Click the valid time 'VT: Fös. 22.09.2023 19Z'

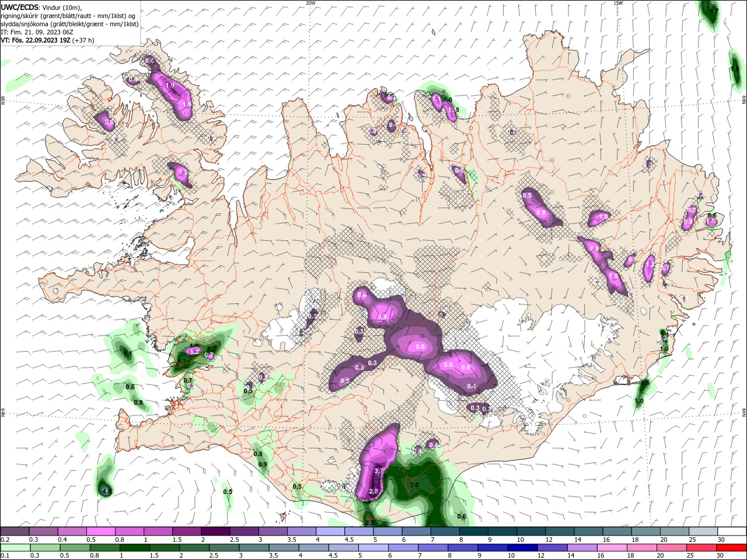(x=36, y=40)
